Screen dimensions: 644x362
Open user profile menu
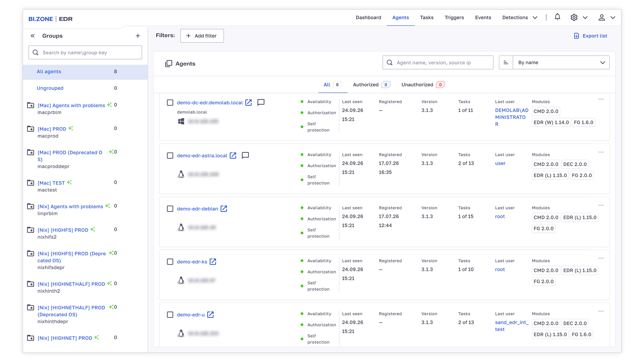tap(602, 17)
